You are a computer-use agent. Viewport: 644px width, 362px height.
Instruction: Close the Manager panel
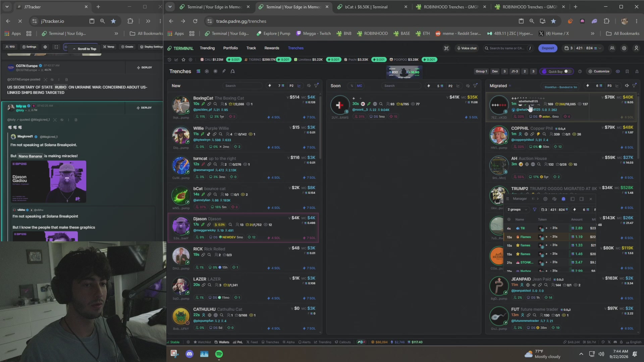coord(591,199)
